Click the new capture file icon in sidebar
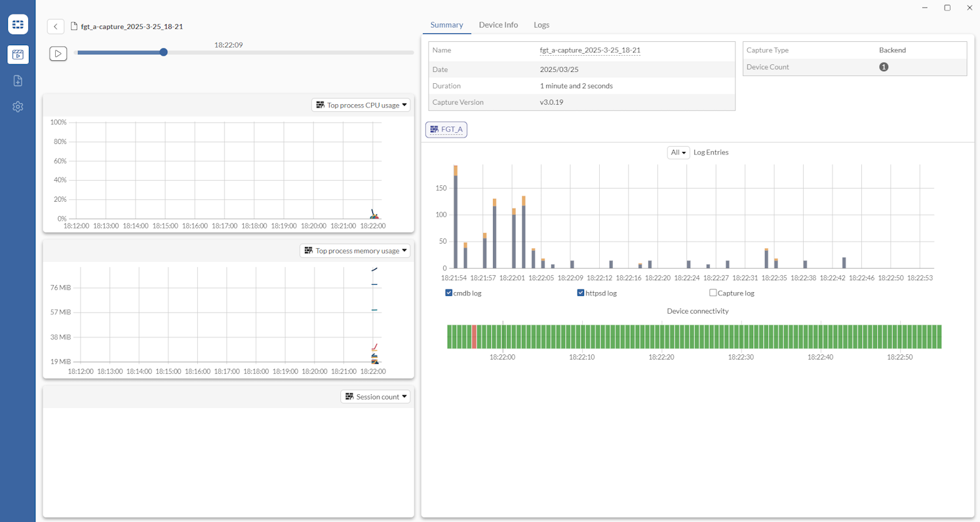Image resolution: width=980 pixels, height=522 pixels. [18, 81]
